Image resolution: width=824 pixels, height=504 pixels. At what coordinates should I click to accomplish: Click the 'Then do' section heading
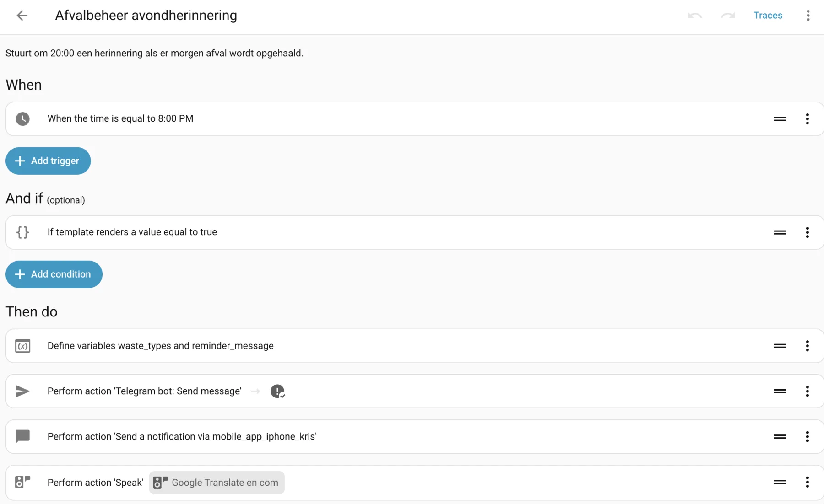pos(32,312)
